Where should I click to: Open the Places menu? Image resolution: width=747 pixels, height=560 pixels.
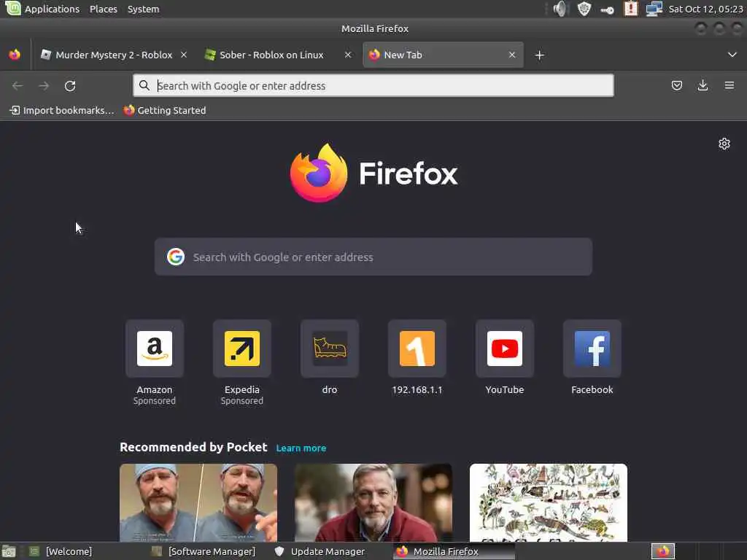[104, 9]
